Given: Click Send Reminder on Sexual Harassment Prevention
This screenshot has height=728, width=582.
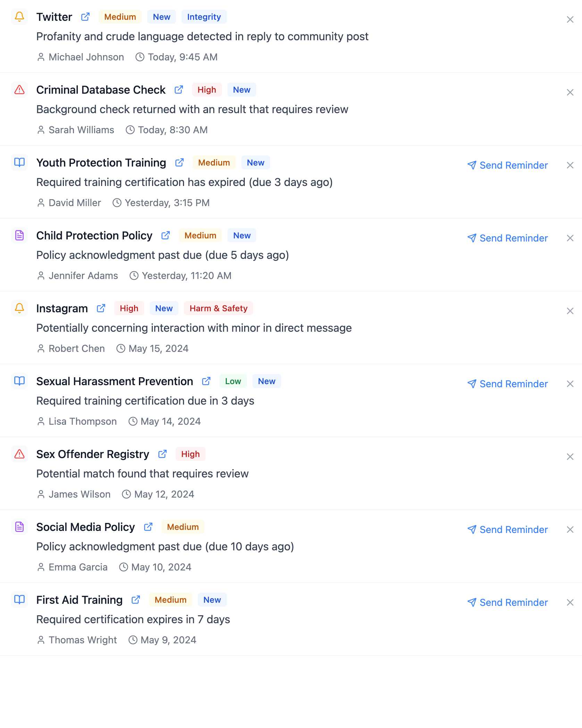Looking at the screenshot, I should tap(508, 384).
